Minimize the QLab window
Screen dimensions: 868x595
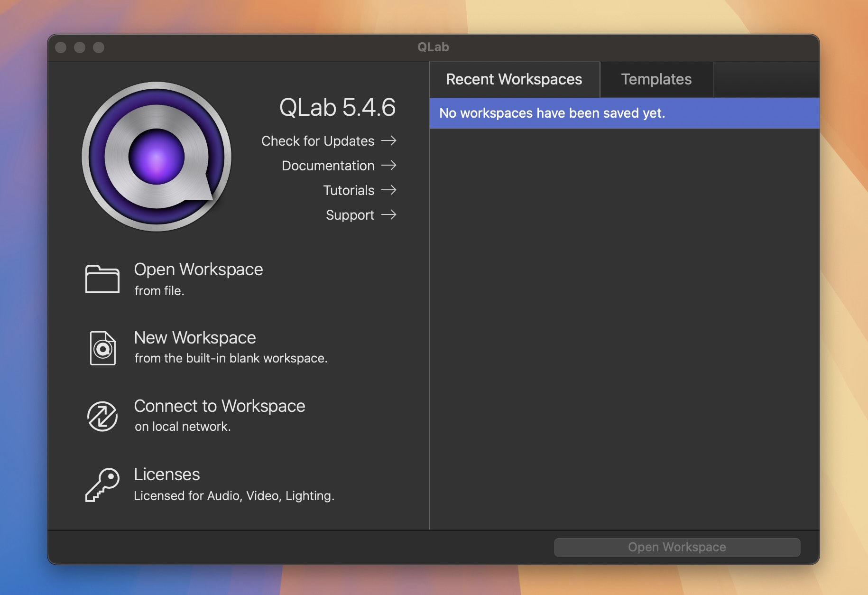coord(80,47)
